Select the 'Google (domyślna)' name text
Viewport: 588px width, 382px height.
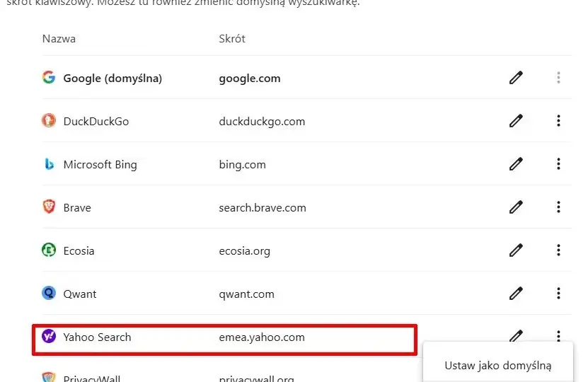(x=113, y=79)
